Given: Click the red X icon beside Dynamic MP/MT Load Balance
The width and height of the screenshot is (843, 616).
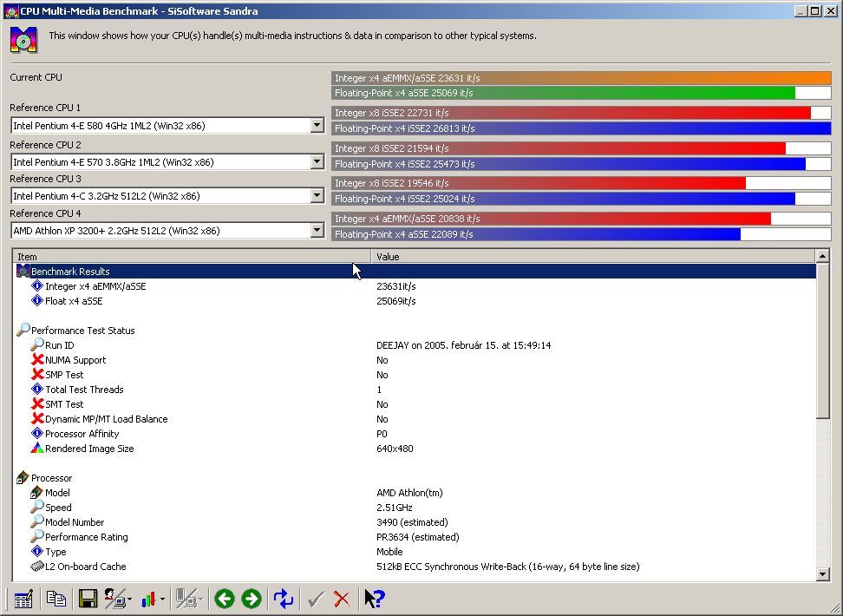Looking at the screenshot, I should click(x=37, y=418).
